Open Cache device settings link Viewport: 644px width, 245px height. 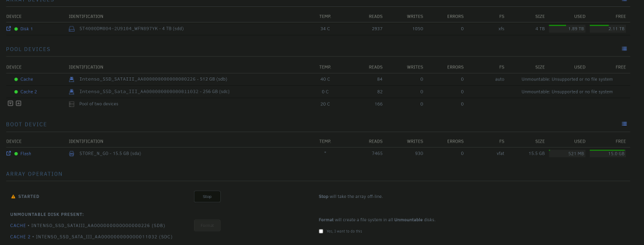click(26, 79)
